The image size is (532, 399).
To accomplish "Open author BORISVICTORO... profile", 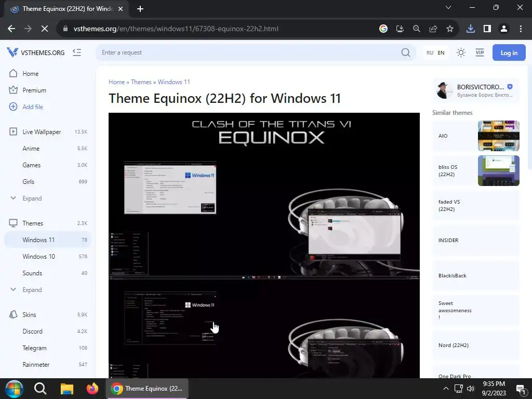I will click(x=475, y=90).
